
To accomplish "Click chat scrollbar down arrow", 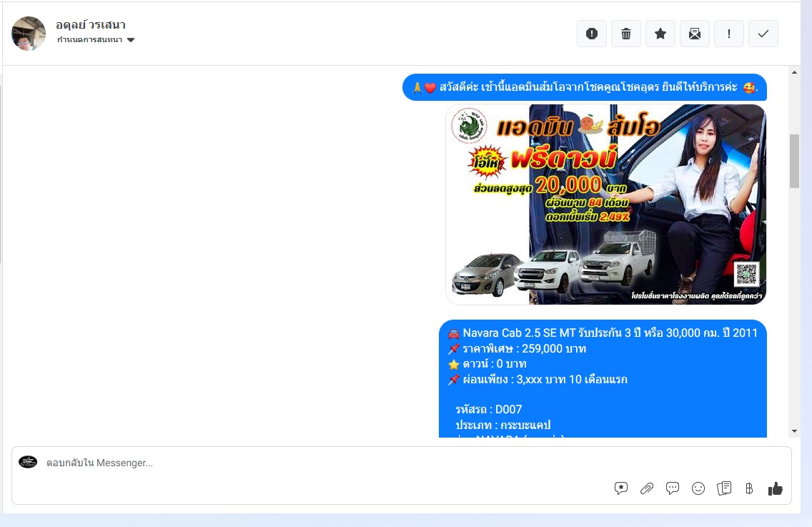I will (794, 431).
